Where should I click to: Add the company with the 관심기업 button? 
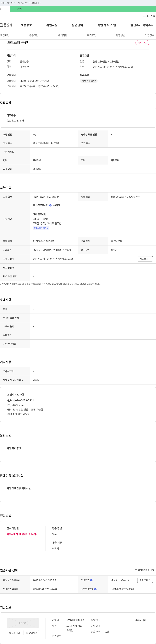[x=14, y=633]
